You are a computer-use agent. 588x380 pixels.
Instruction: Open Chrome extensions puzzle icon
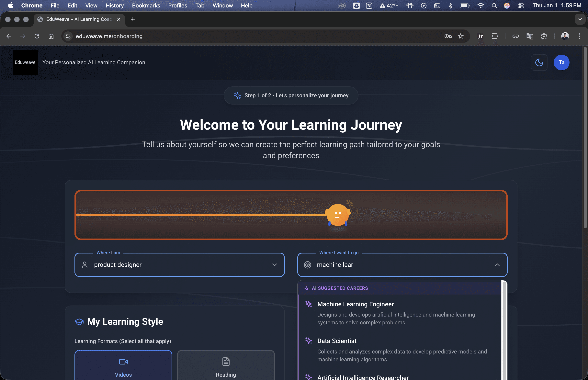494,36
